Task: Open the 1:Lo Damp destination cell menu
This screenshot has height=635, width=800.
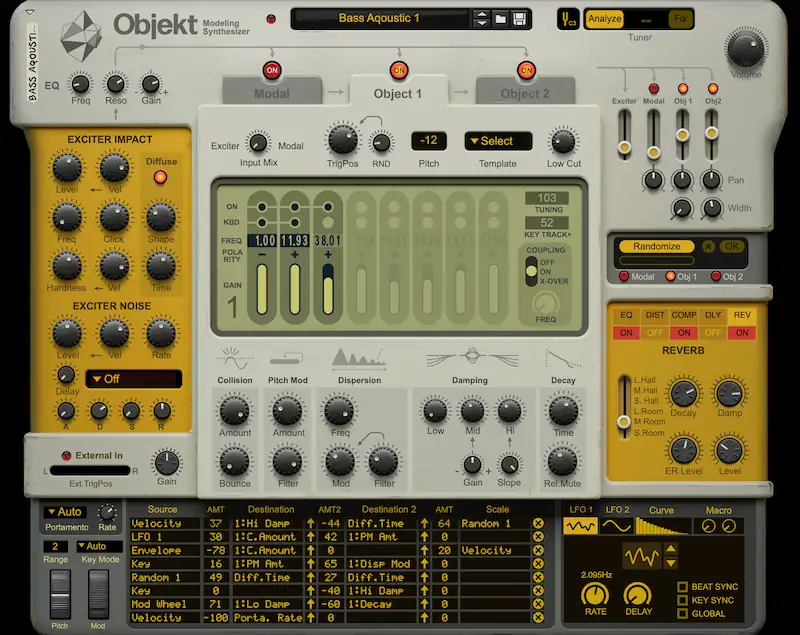Action: [x=268, y=604]
